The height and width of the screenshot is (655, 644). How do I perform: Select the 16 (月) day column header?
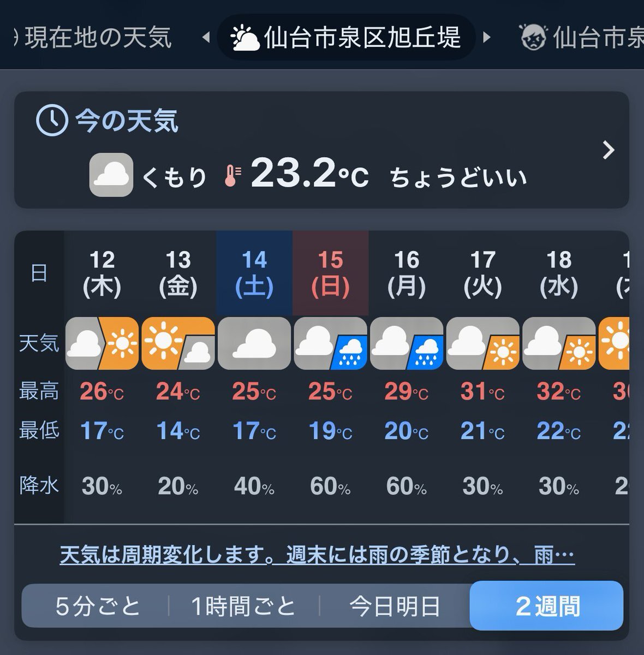click(x=407, y=273)
